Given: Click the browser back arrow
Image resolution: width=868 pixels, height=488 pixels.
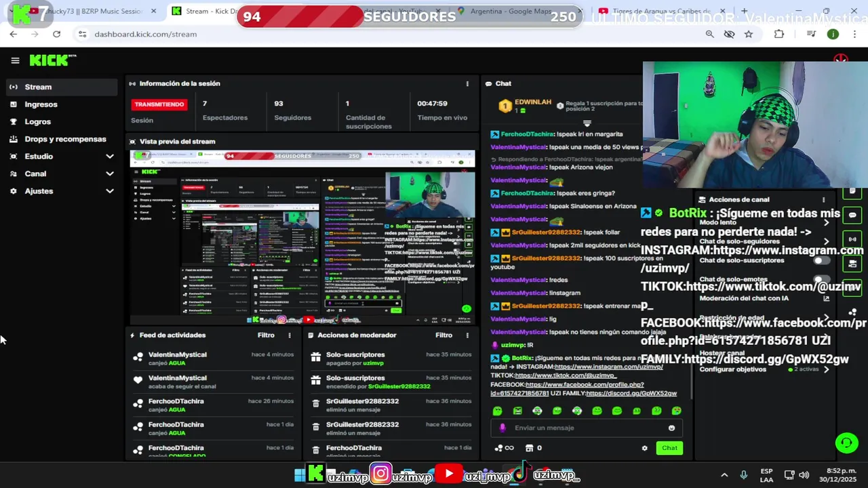Looking at the screenshot, I should (14, 34).
